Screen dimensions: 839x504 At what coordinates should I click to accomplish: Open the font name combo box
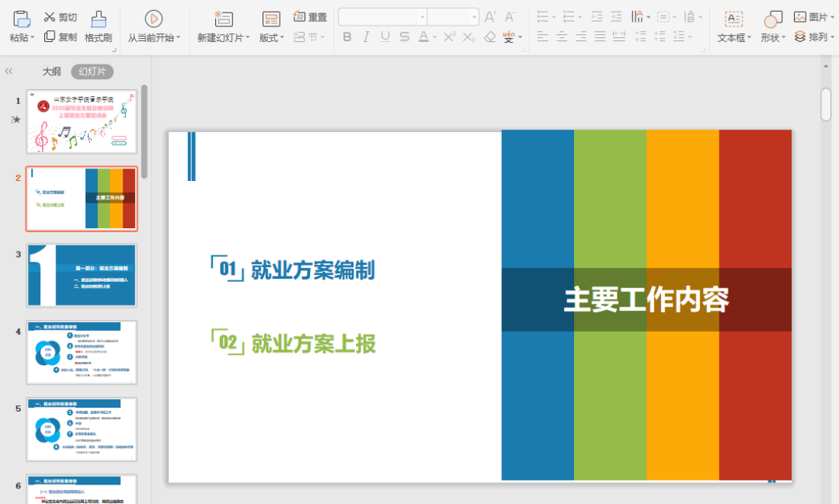tap(382, 17)
